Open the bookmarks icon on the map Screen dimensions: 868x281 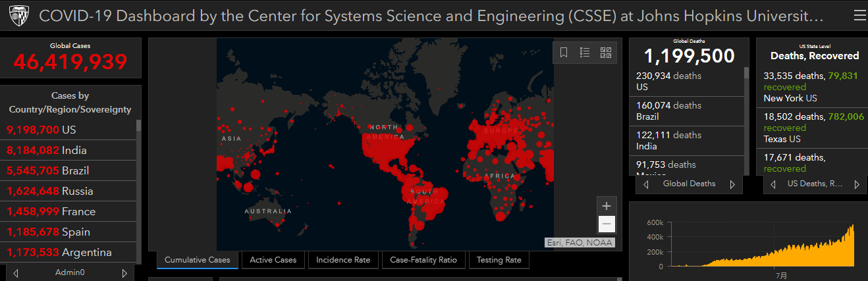[564, 53]
